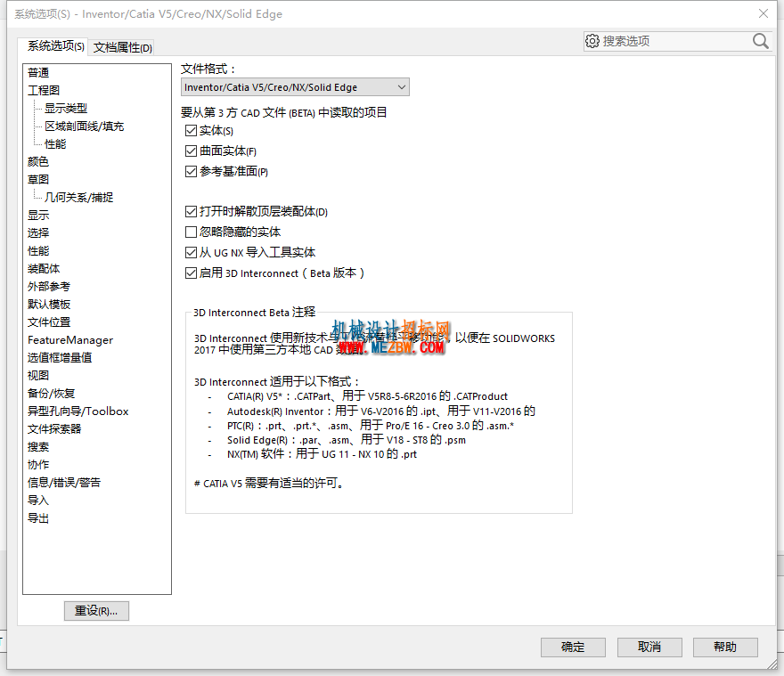Click the NX(TM) 软件 format line
The image size is (784, 676).
(x=322, y=454)
